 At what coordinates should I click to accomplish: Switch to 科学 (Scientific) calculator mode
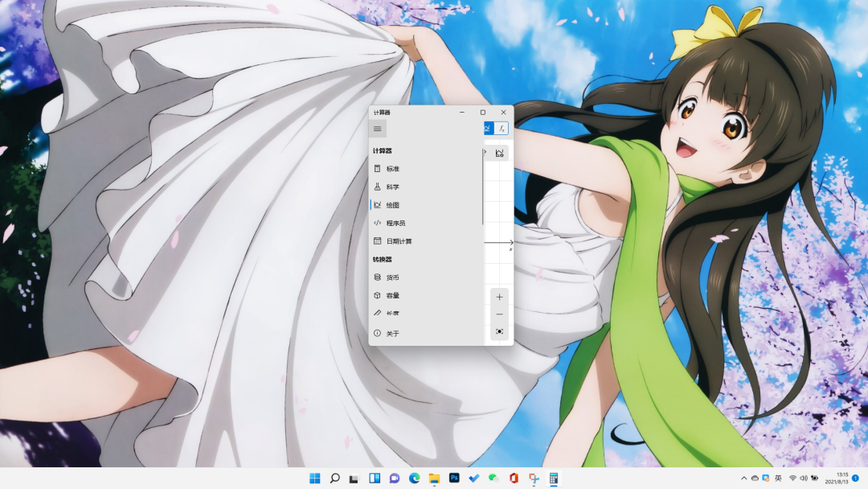pyautogui.click(x=392, y=187)
